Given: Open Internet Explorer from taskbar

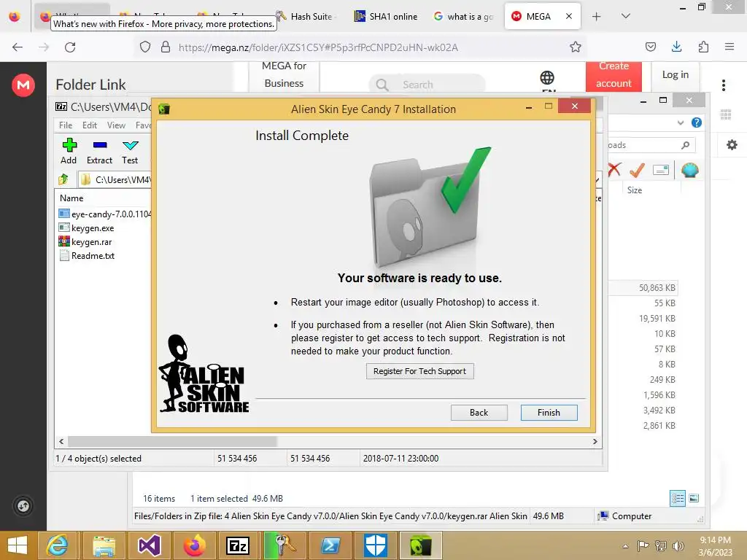Looking at the screenshot, I should click(x=58, y=545).
